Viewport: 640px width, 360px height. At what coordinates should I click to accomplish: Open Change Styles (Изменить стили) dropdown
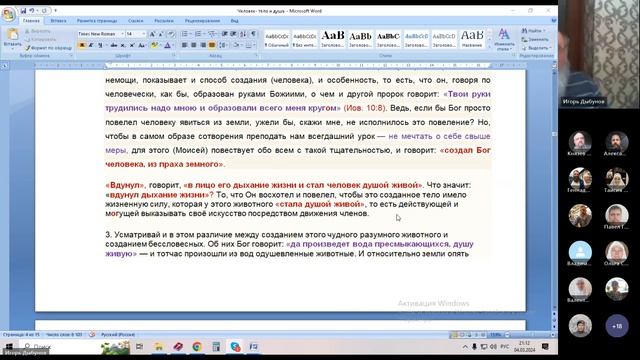504,40
